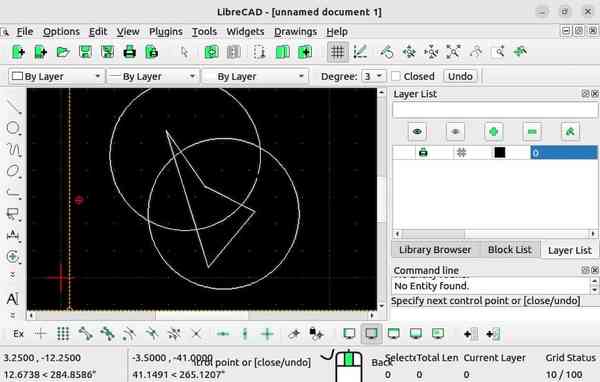Toggle Free snap crosshair
The image size is (600, 382).
41,334
